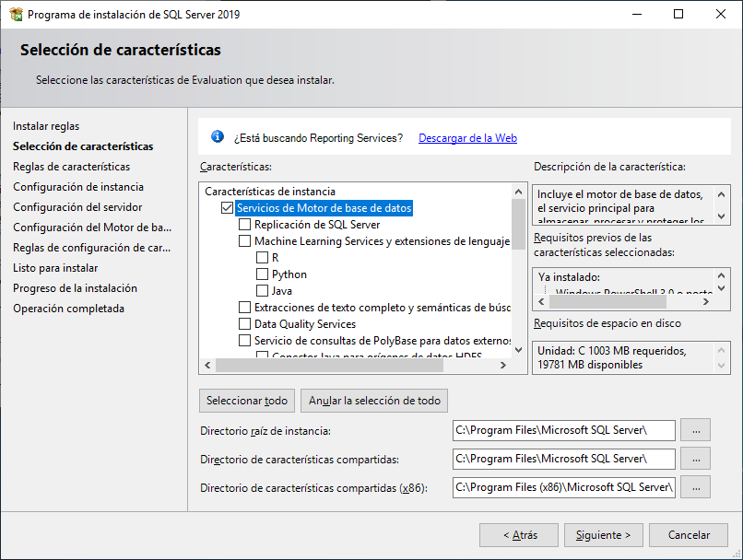Image resolution: width=743 pixels, height=560 pixels.
Task: Browse for the shared features directory
Action: coord(695,459)
